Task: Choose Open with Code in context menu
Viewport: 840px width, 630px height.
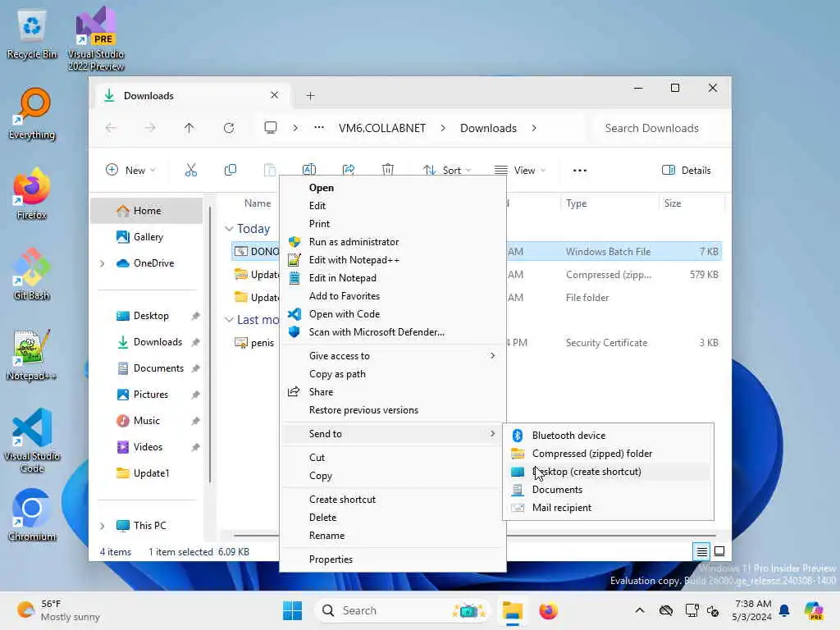Action: coord(393,314)
